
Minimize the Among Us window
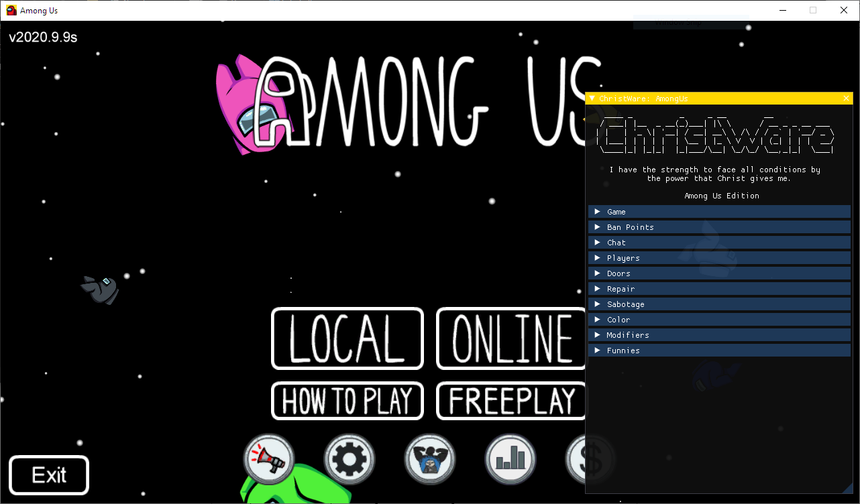tap(782, 10)
